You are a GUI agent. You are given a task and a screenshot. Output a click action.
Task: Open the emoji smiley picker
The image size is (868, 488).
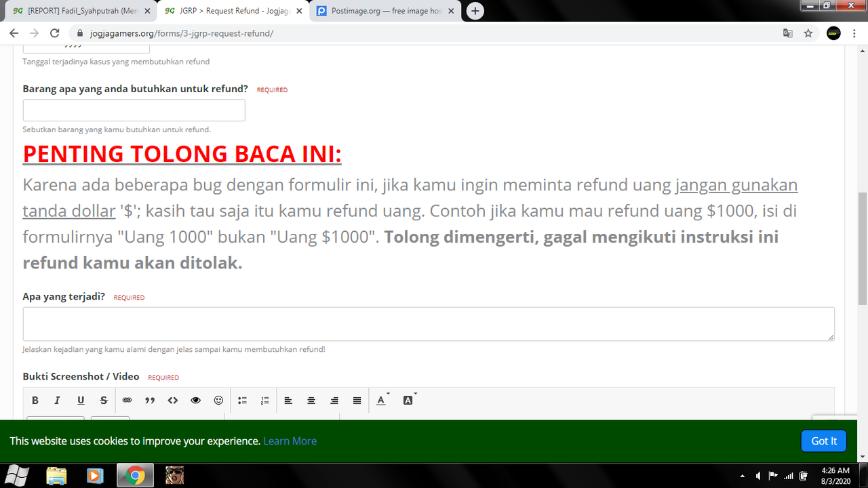coord(218,401)
